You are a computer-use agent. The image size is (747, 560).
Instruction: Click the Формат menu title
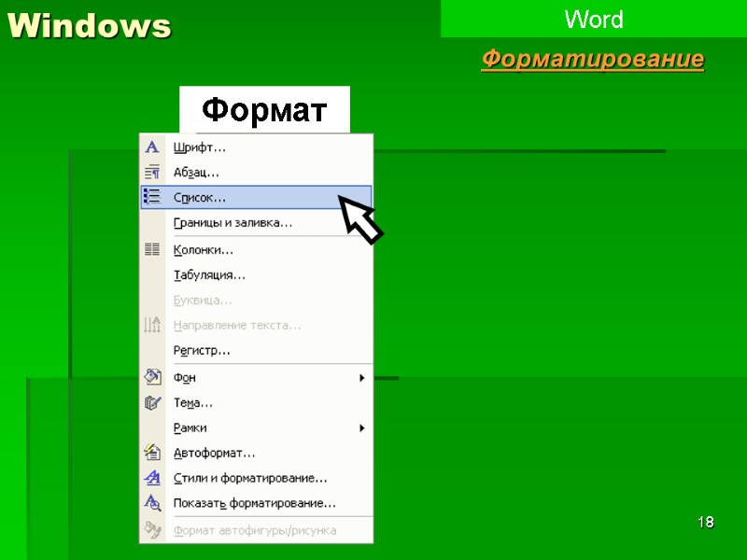[264, 109]
